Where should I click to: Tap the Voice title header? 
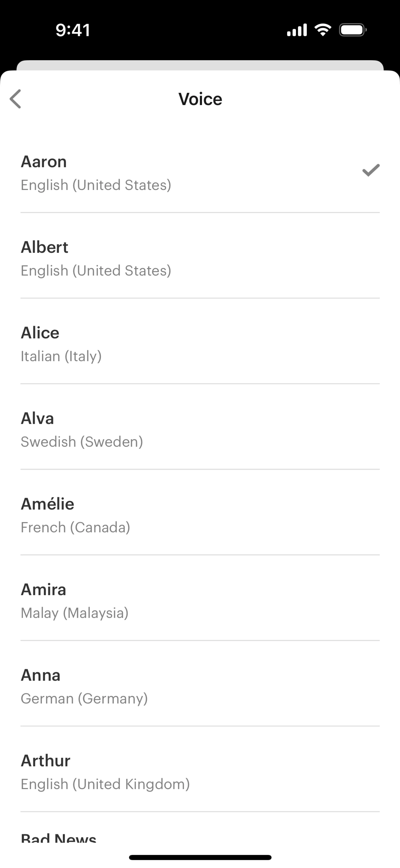[200, 99]
